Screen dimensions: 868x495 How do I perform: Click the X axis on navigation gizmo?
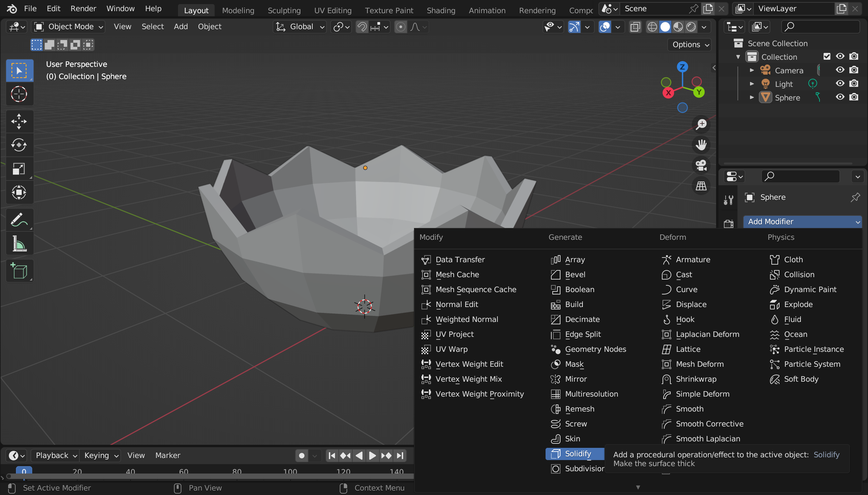(668, 93)
